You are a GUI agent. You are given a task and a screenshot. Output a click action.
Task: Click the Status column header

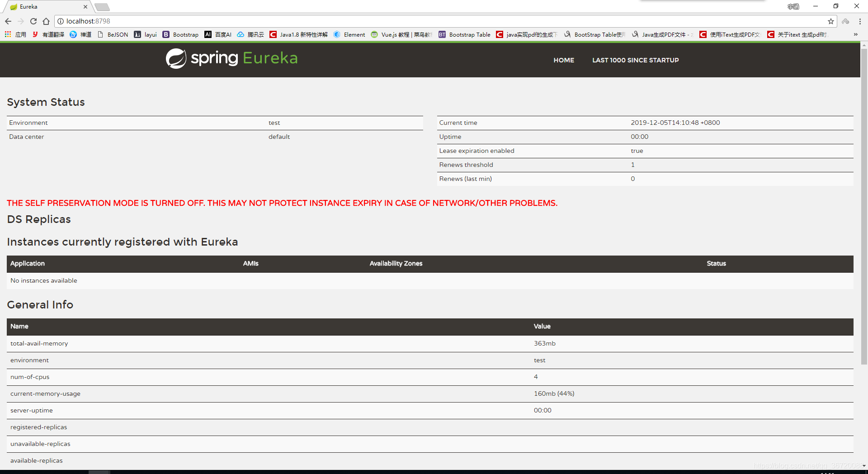point(717,264)
